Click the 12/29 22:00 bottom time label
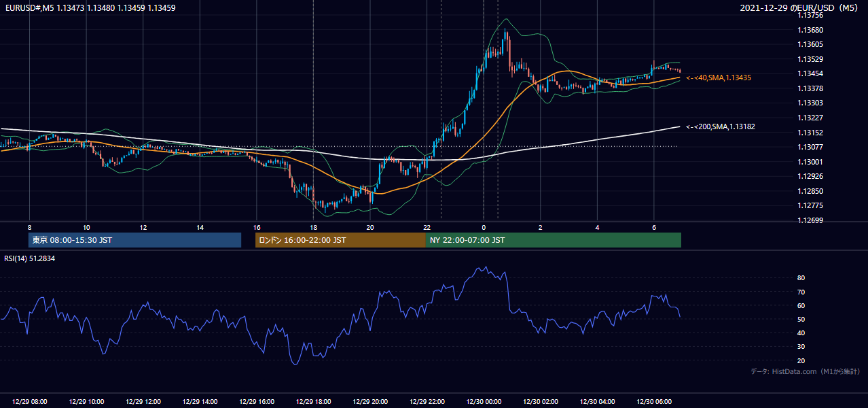868x408 pixels. 427,402
